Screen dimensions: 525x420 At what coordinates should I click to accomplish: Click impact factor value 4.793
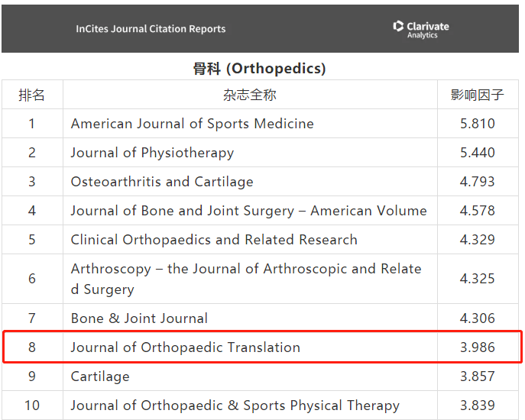click(477, 182)
